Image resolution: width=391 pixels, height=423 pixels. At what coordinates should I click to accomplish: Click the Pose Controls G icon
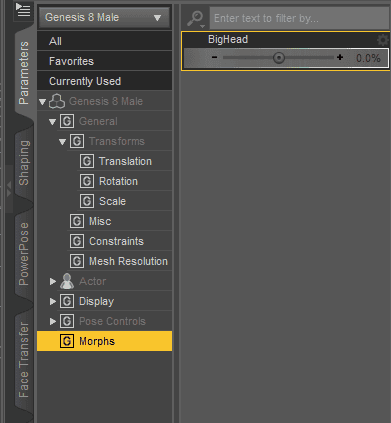[x=67, y=321]
